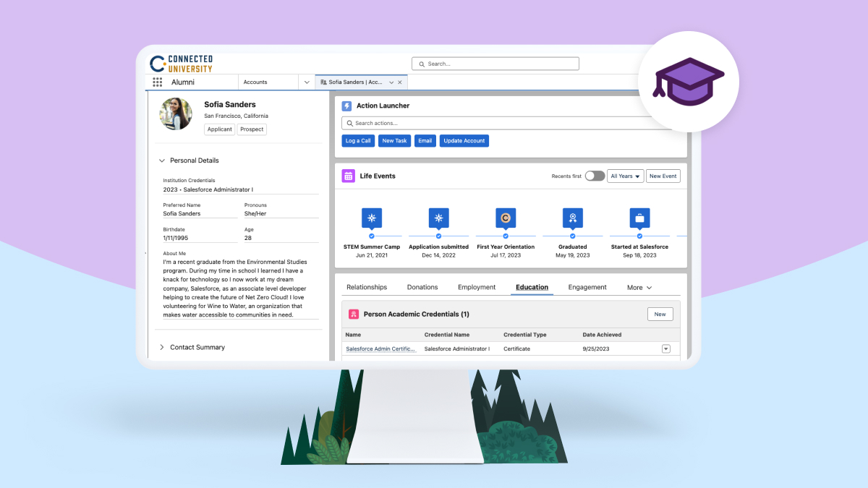
Task: Open the All Years dropdown
Action: [x=625, y=176]
